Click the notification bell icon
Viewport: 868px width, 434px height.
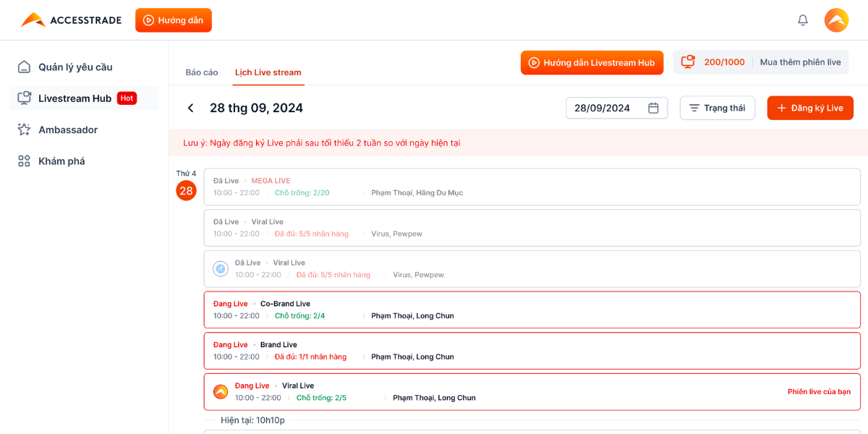pyautogui.click(x=802, y=20)
